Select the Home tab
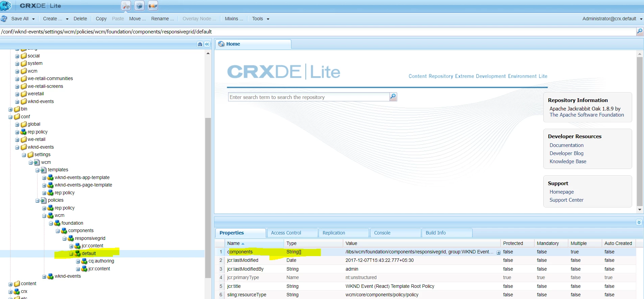 [253, 44]
